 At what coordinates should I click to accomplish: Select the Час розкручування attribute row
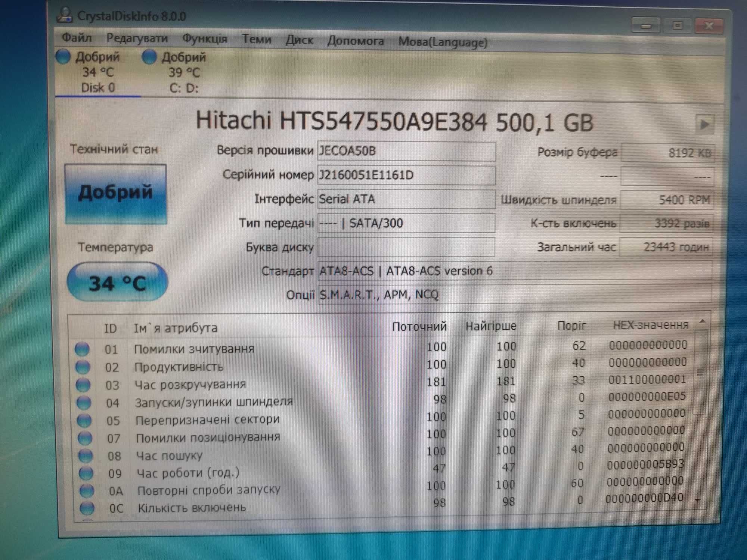pos(381,382)
